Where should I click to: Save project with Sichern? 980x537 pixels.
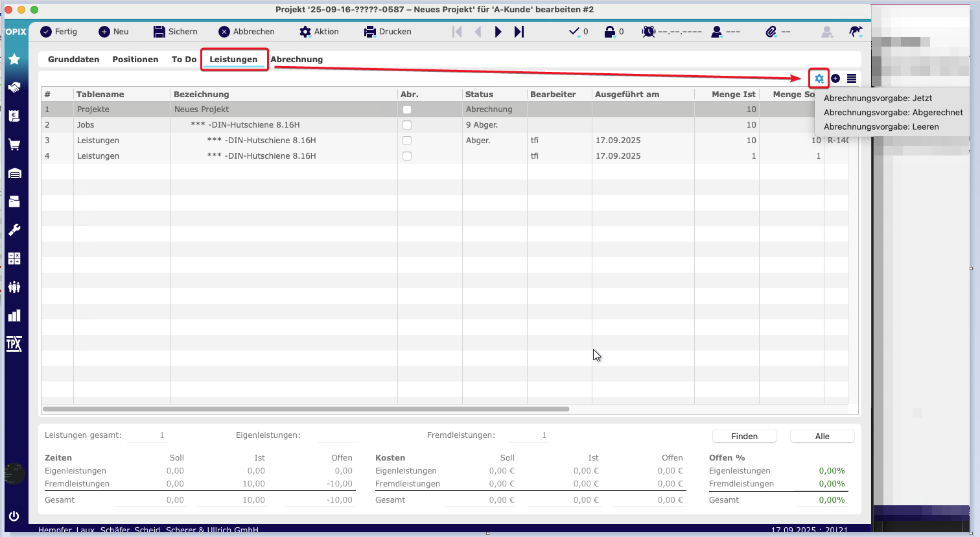(175, 32)
